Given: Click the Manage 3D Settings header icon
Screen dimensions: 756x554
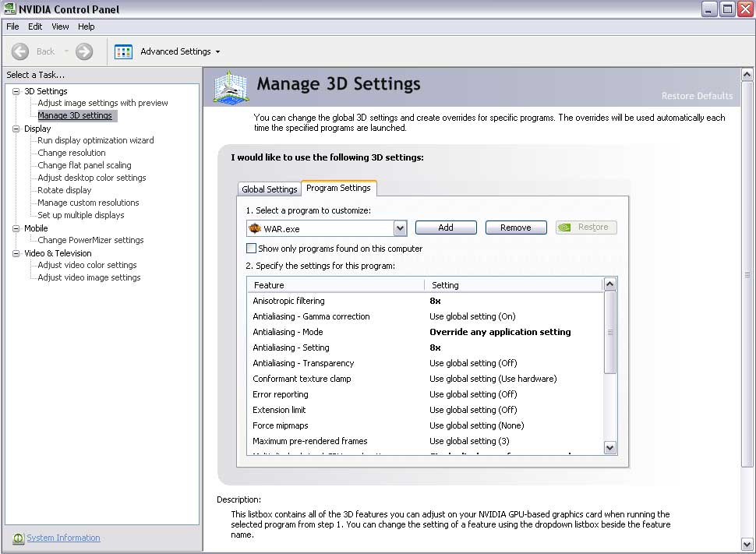Looking at the screenshot, I should click(x=231, y=87).
